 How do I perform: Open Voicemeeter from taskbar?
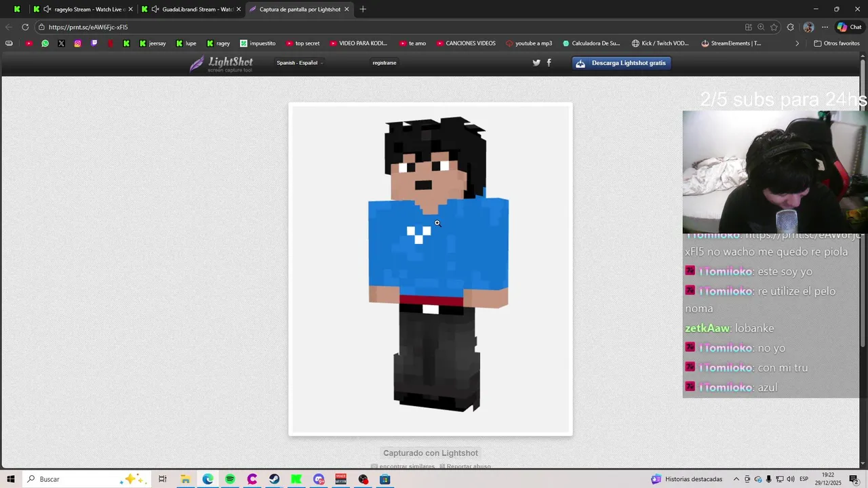(x=340, y=479)
